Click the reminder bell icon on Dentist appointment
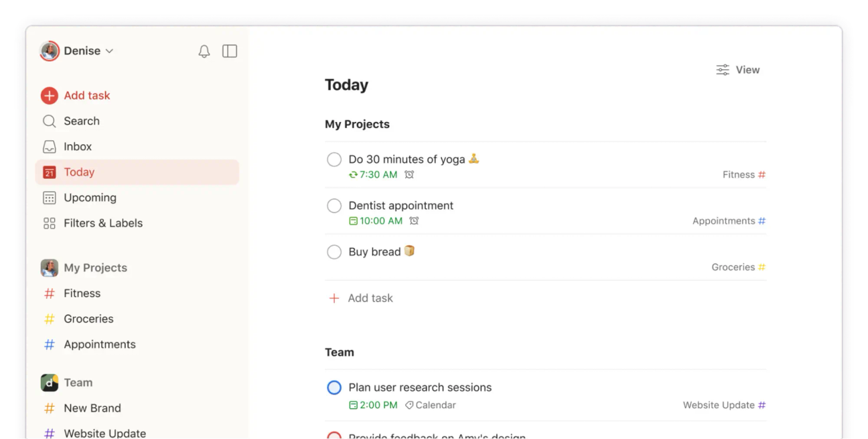 (x=414, y=221)
